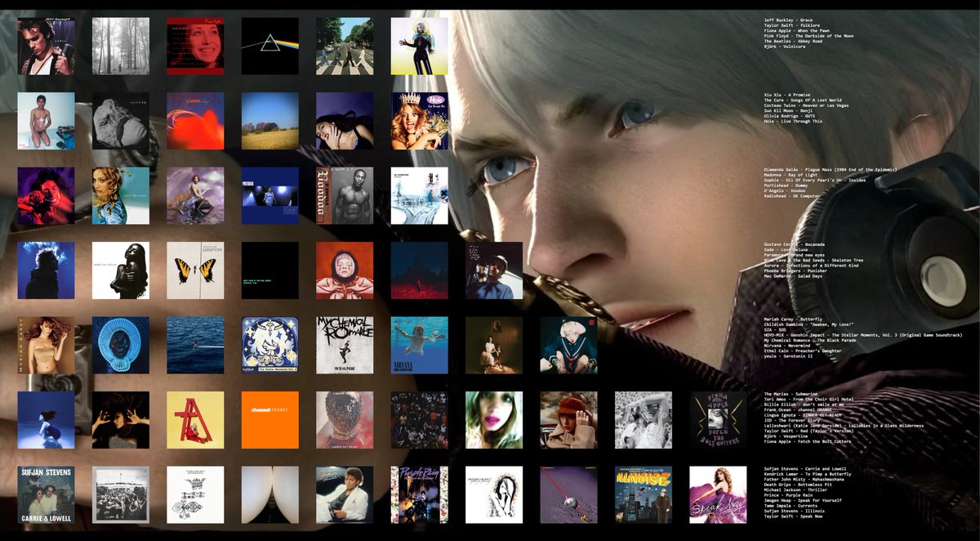Click text 'yeule - Serotonin II'
This screenshot has width=980, height=541.
(788, 356)
